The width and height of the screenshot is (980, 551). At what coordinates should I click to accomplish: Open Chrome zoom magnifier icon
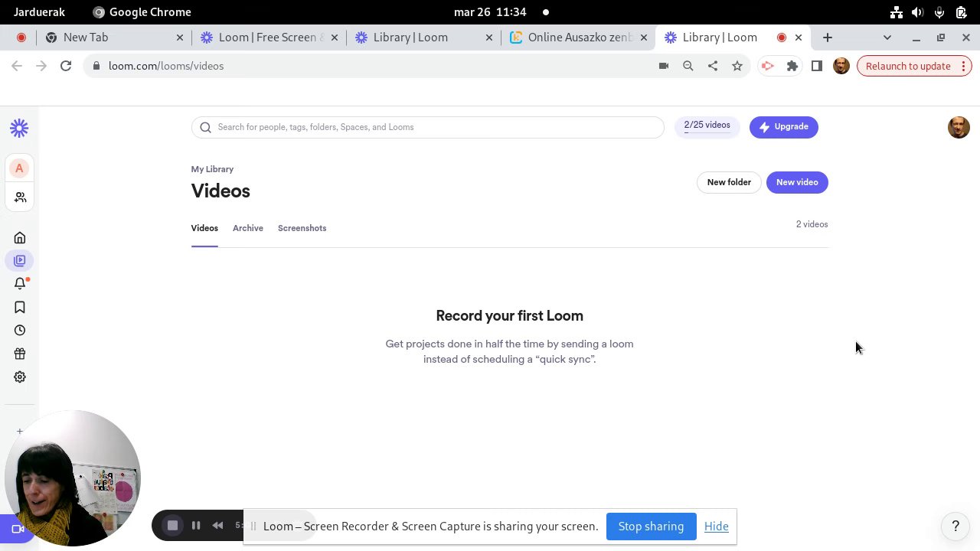coord(688,66)
